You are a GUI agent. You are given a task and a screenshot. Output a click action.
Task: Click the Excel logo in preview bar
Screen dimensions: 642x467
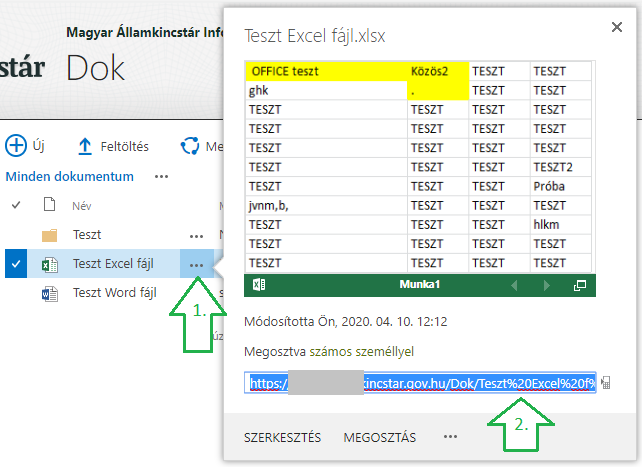click(x=259, y=284)
